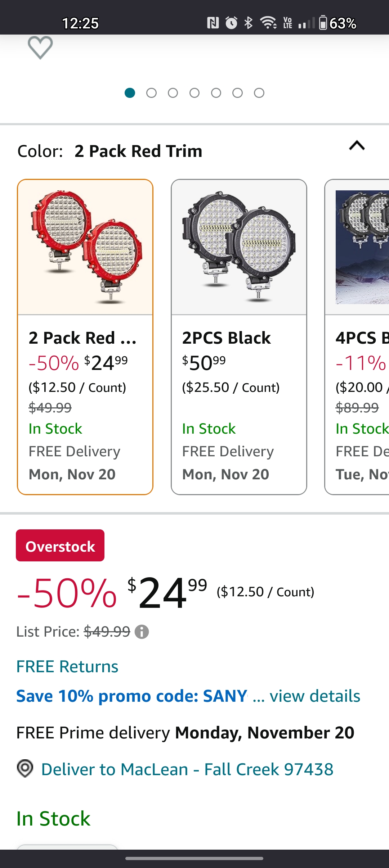Select the last image carousel dot
Screen dimensions: 389x868
click(x=259, y=93)
